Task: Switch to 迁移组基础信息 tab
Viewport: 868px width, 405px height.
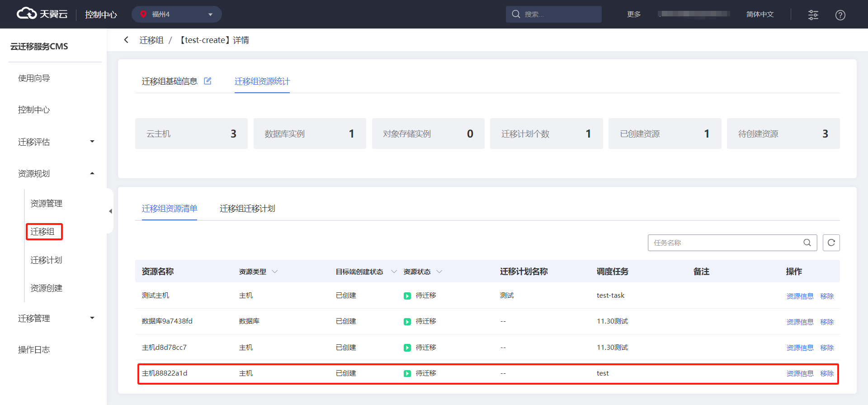Action: coord(170,81)
